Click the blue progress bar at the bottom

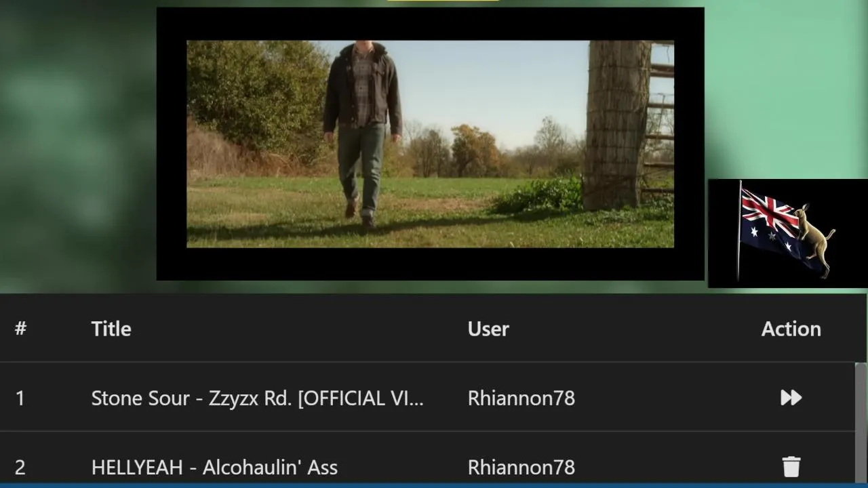(434, 485)
